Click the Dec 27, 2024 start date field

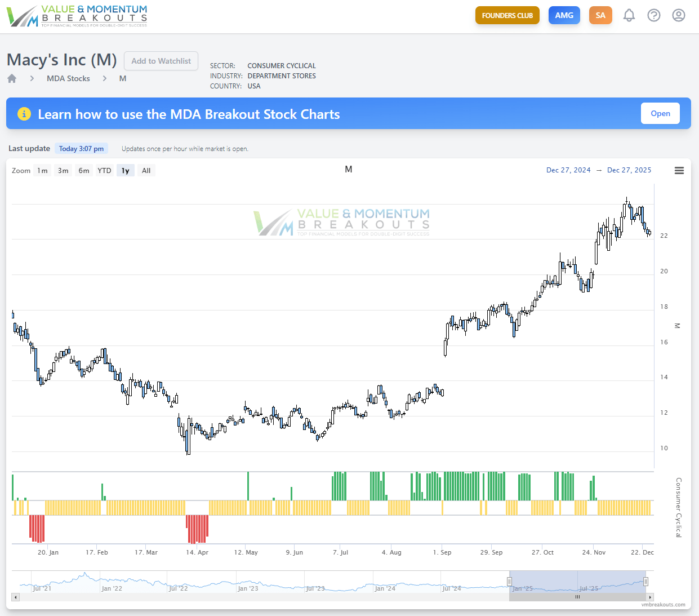pyautogui.click(x=568, y=170)
